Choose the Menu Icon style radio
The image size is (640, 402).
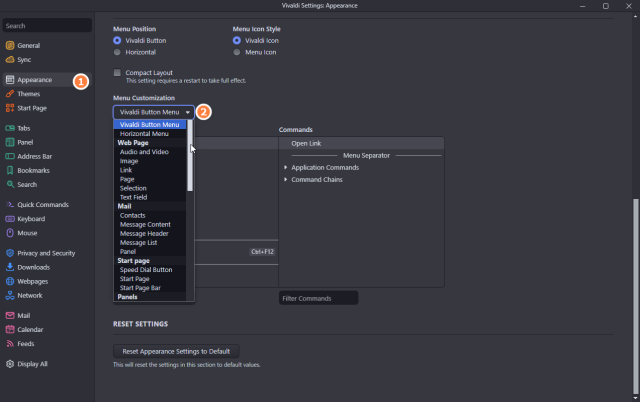(x=237, y=52)
